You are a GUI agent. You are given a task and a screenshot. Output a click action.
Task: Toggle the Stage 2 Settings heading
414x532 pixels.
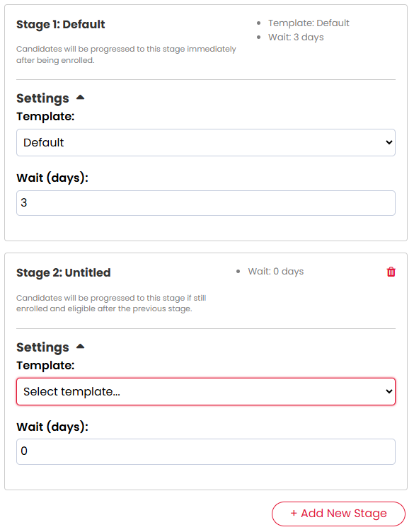42,347
